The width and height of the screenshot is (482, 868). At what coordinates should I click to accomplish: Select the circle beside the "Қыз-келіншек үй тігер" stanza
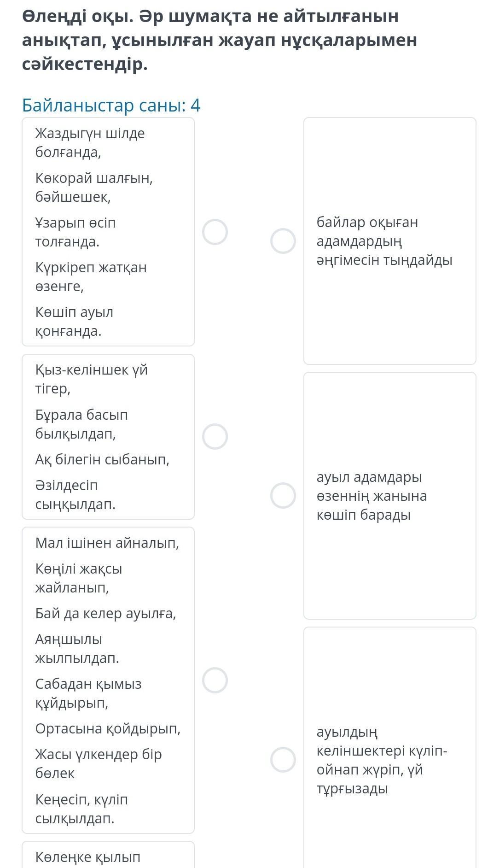pos(215,436)
